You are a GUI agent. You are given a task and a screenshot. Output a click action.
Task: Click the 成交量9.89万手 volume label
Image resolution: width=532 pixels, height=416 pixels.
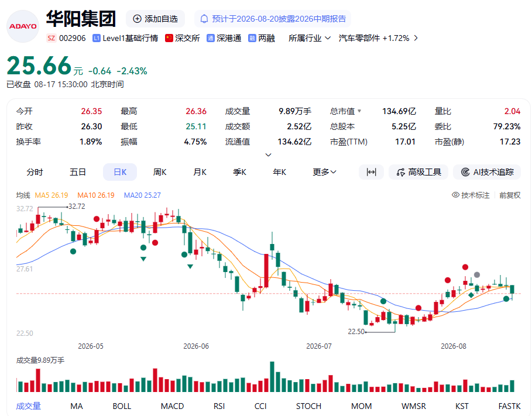click(40, 360)
